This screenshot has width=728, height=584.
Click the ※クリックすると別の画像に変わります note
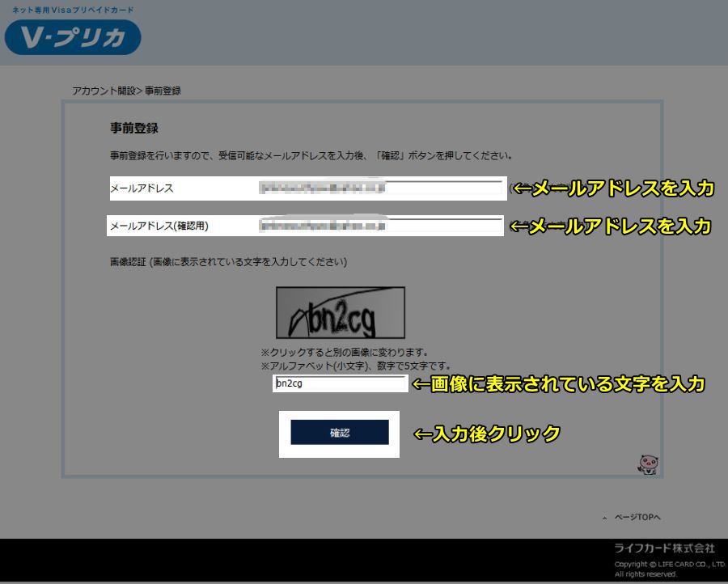coord(344,353)
